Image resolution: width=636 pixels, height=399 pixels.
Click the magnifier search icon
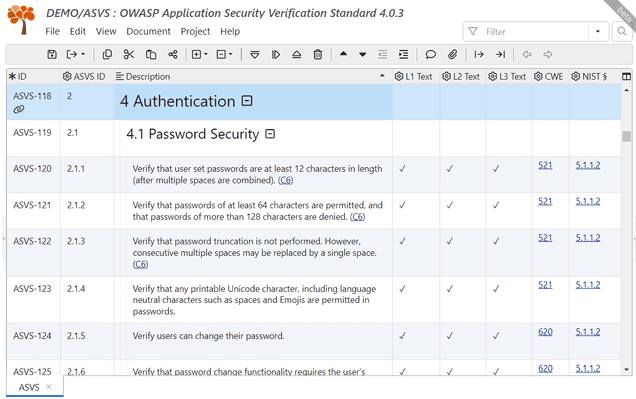pyautogui.click(x=622, y=31)
